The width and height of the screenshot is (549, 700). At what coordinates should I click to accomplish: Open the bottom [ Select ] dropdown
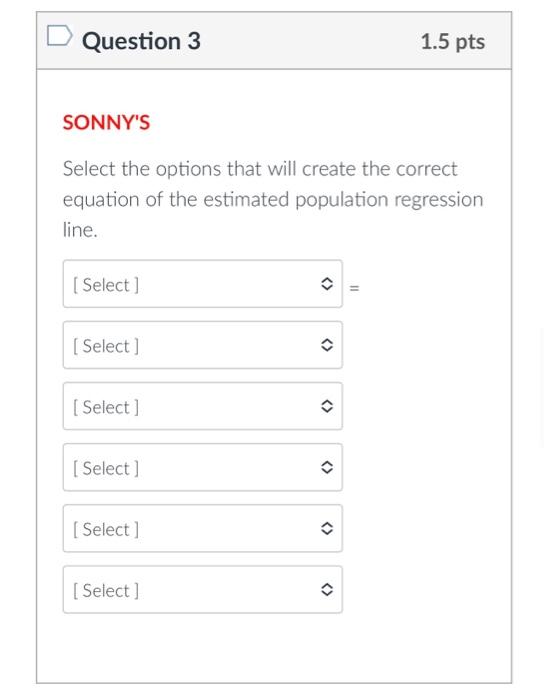click(203, 590)
